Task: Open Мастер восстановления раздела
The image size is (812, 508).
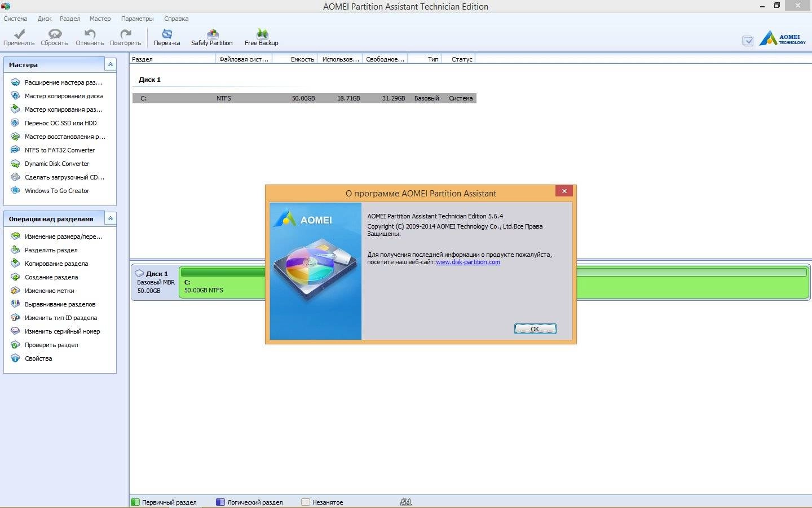Action: pos(65,137)
